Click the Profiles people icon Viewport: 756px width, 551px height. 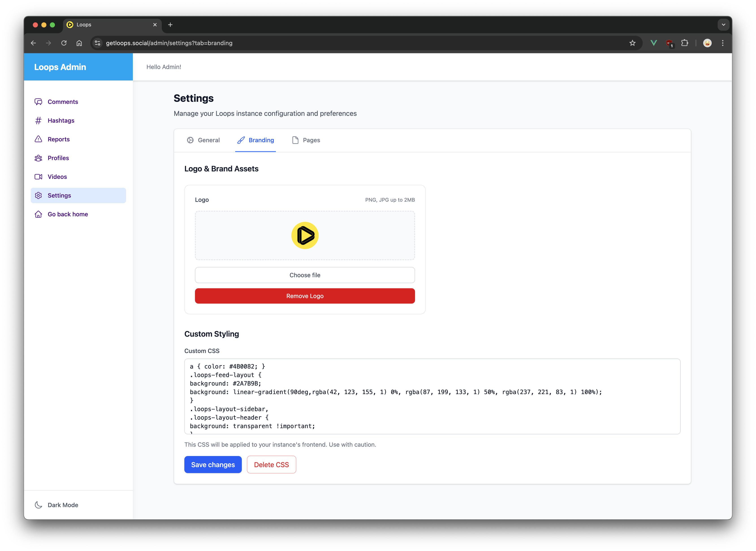38,158
